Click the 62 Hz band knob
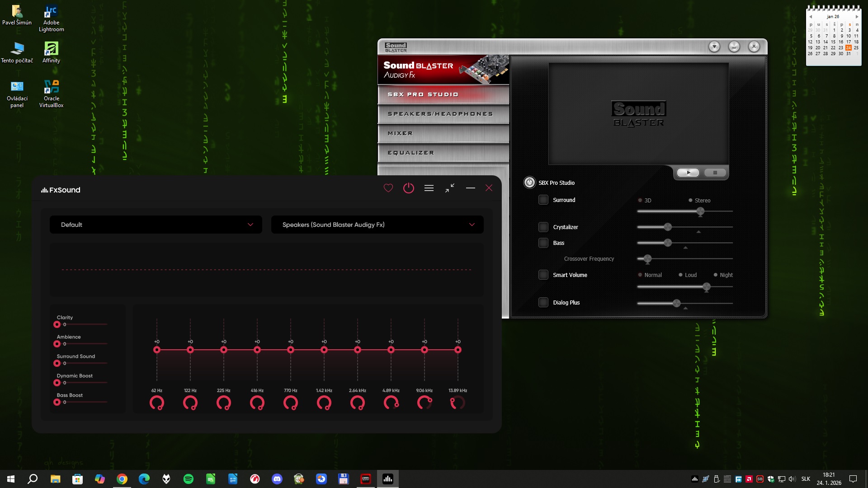 pos(157,403)
